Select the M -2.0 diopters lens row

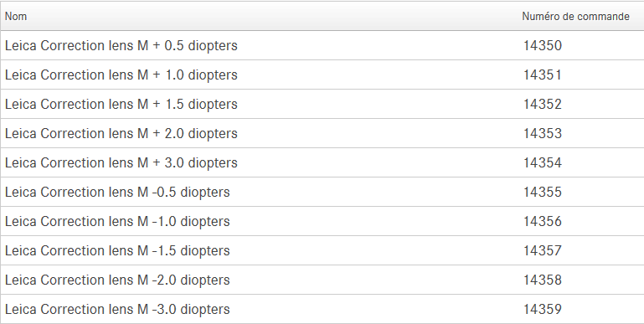click(x=322, y=280)
